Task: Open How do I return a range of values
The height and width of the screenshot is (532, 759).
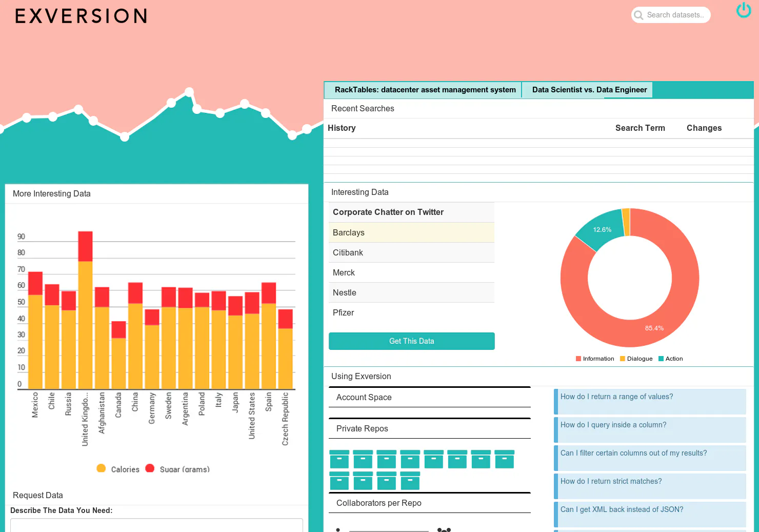Action: click(x=650, y=402)
